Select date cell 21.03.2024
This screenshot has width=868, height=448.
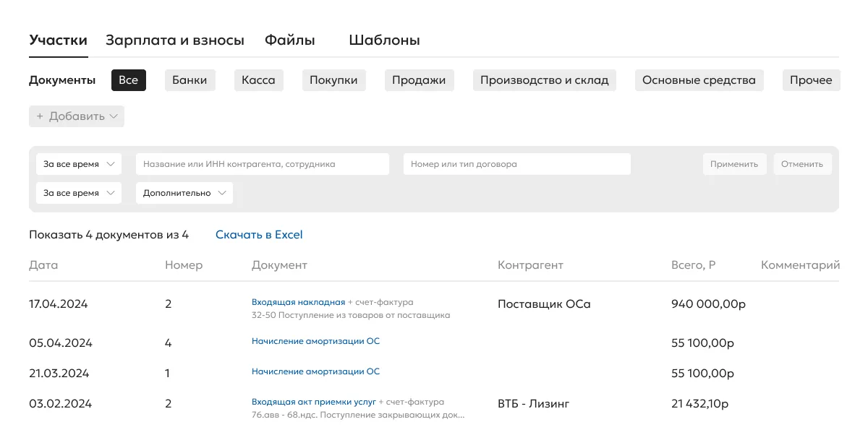pos(59,374)
